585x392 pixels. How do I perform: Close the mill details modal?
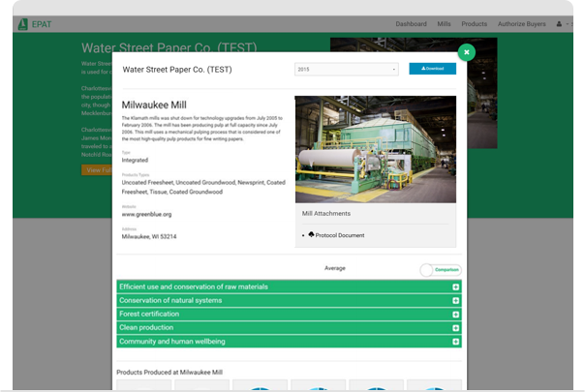point(467,52)
